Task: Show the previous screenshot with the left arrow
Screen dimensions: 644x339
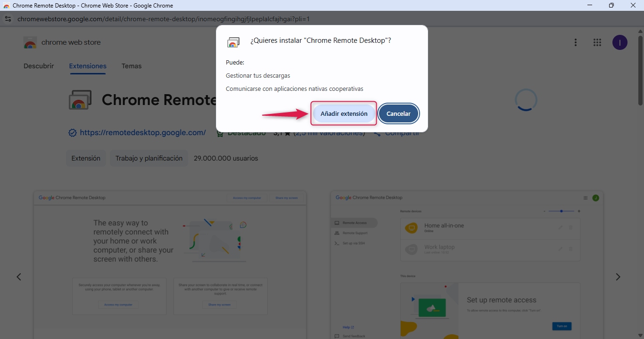Action: [x=19, y=277]
